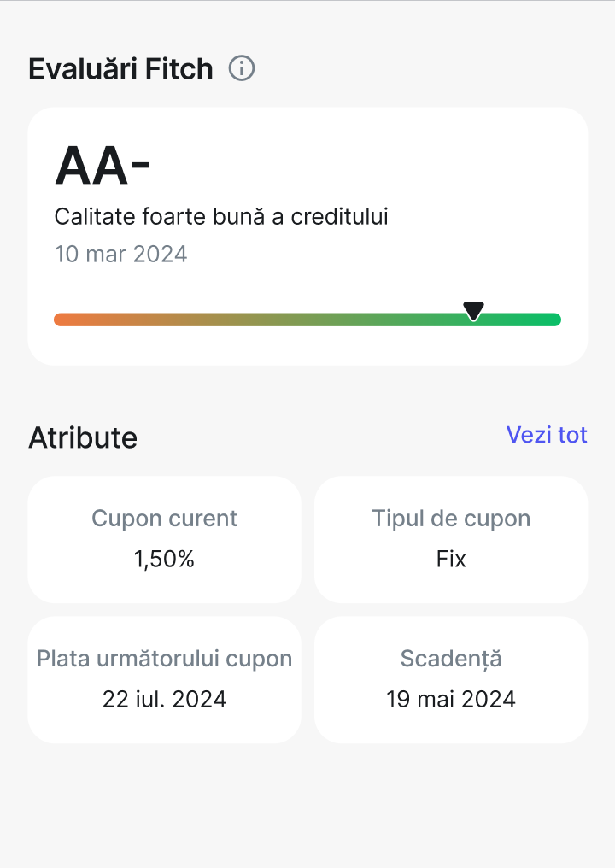Click the 10 mar 2024 rating date
Screen dimensions: 615x868
click(120, 255)
